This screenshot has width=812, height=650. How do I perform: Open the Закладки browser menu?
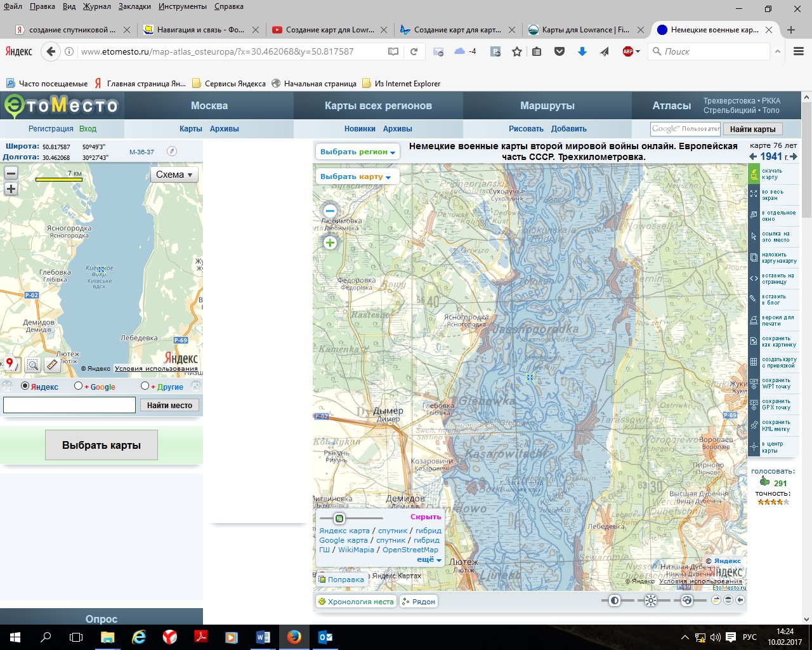134,6
